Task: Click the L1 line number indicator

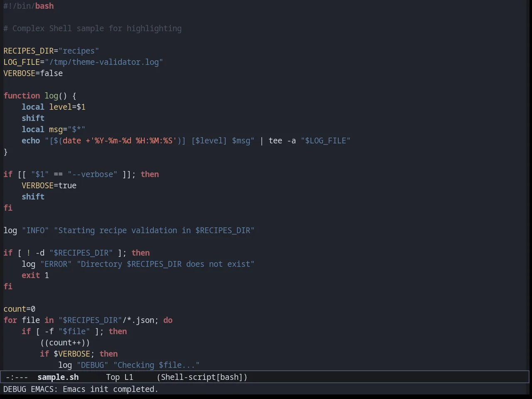Action: coord(129,377)
